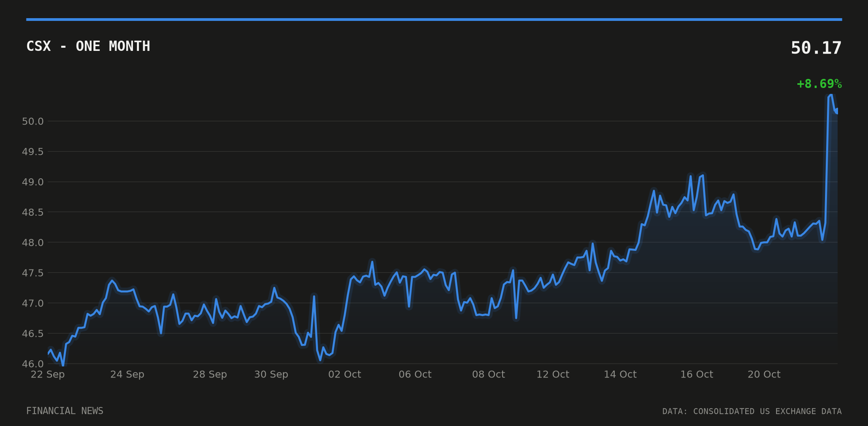Viewport: 868px width, 426px height.
Task: Select the 12 Oct date label
Action: (553, 374)
